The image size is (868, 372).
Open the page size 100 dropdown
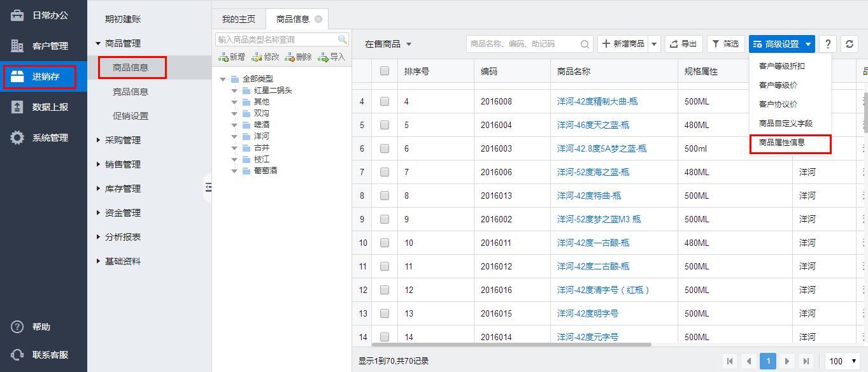[842, 361]
